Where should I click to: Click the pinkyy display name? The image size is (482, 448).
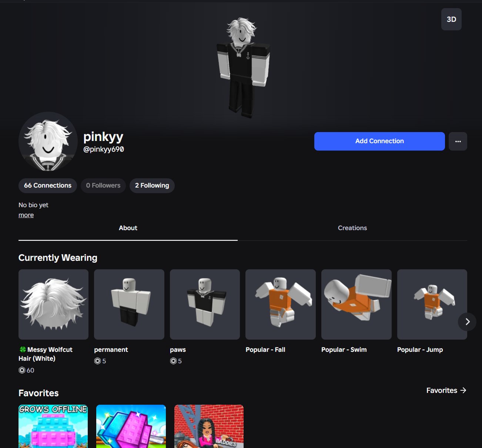[x=103, y=137]
